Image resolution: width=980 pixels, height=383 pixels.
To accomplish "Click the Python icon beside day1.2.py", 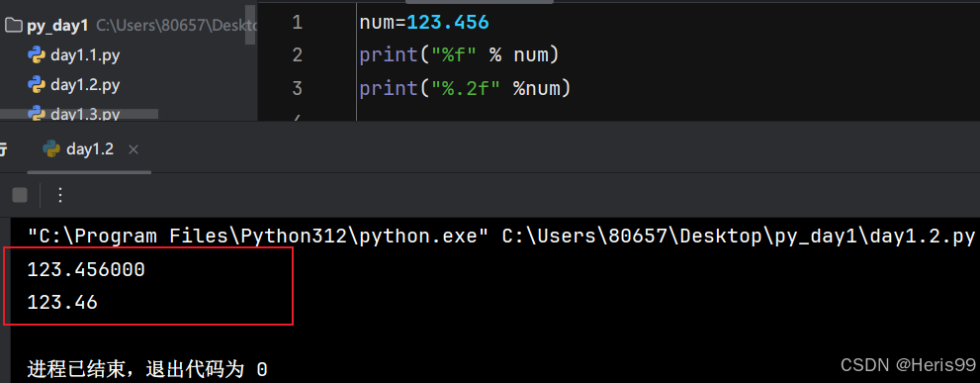I will 37,84.
